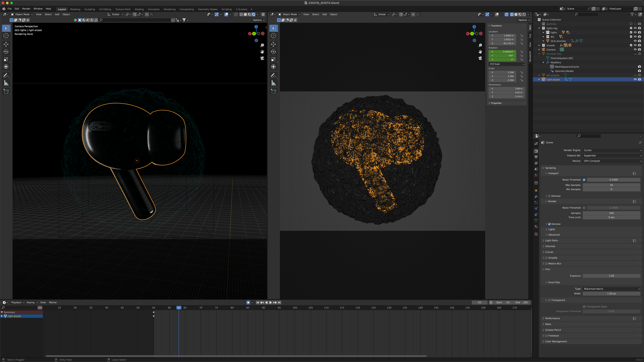Enable the Film Transparent checkbox

(549, 300)
